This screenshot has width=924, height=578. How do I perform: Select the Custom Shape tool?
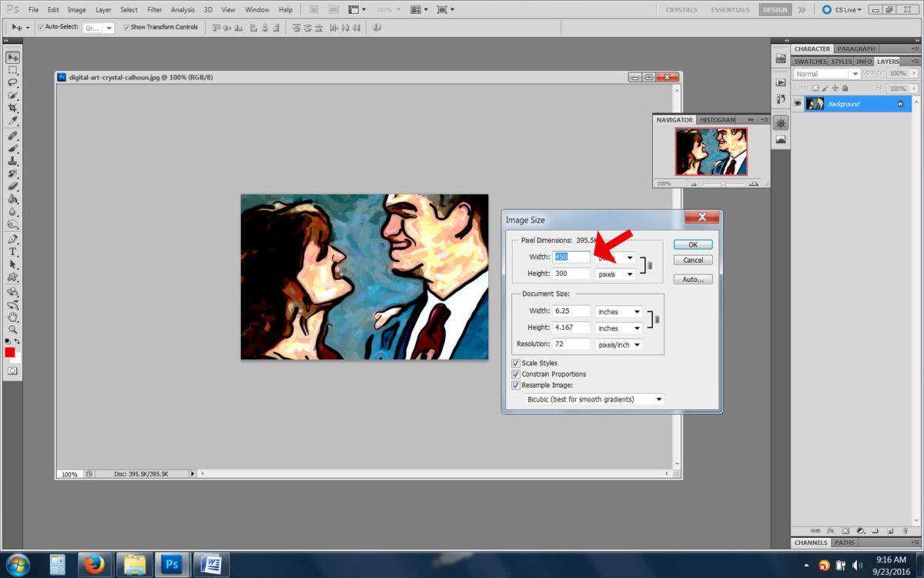pos(12,277)
